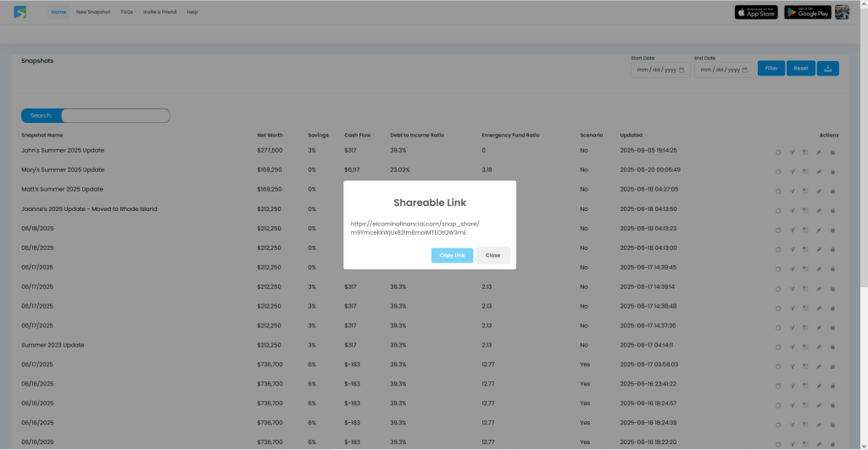Go to New Snapshot in the navigation
The width and height of the screenshot is (868, 450).
tap(93, 12)
